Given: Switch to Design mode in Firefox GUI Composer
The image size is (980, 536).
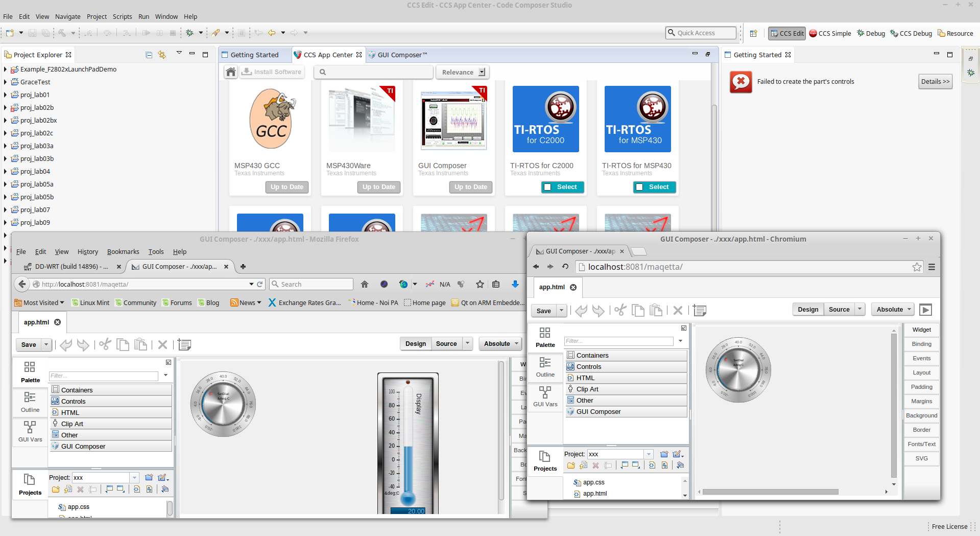Looking at the screenshot, I should click(x=416, y=344).
